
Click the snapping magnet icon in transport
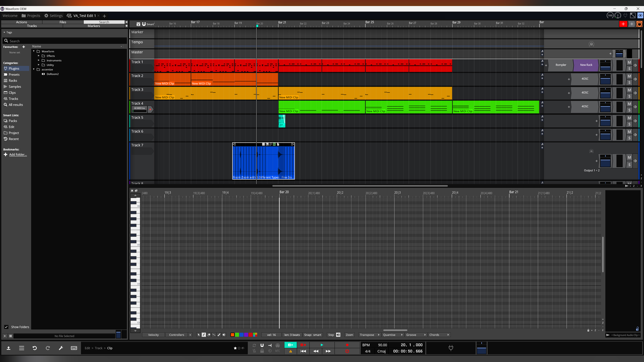pyautogui.click(x=262, y=345)
